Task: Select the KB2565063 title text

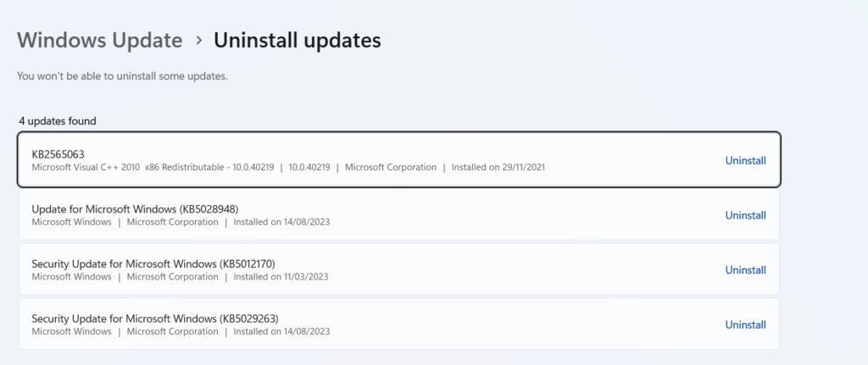Action: (x=58, y=154)
